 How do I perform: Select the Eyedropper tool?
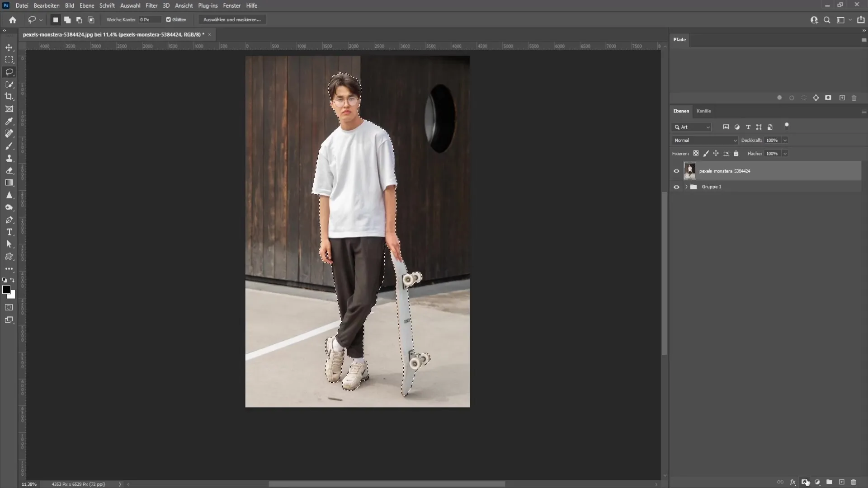click(x=9, y=122)
